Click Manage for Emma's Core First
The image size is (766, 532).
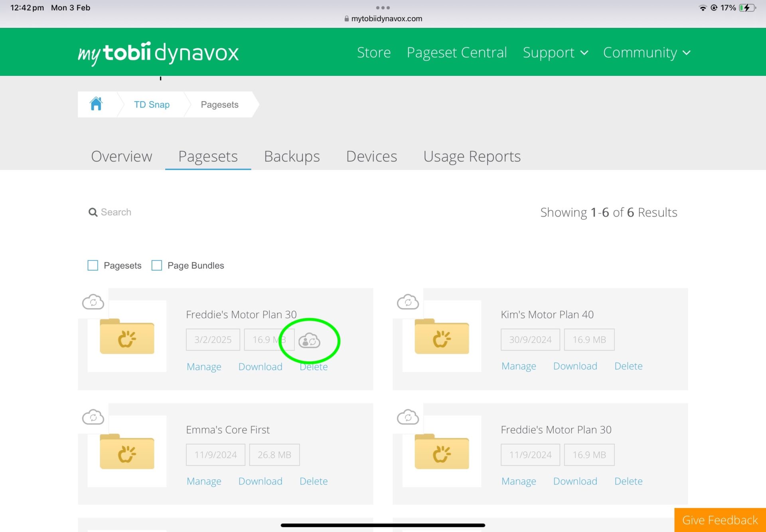pos(203,481)
